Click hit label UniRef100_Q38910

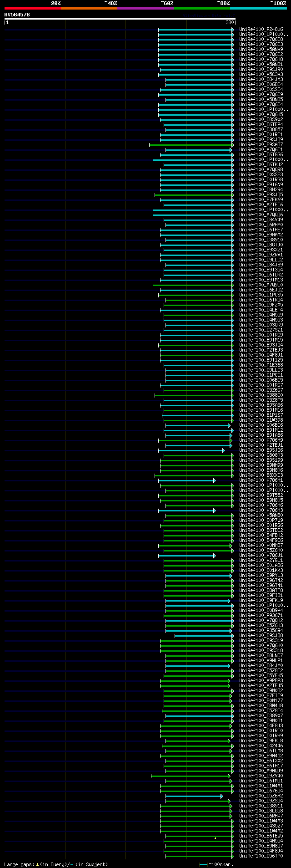[261, 240]
